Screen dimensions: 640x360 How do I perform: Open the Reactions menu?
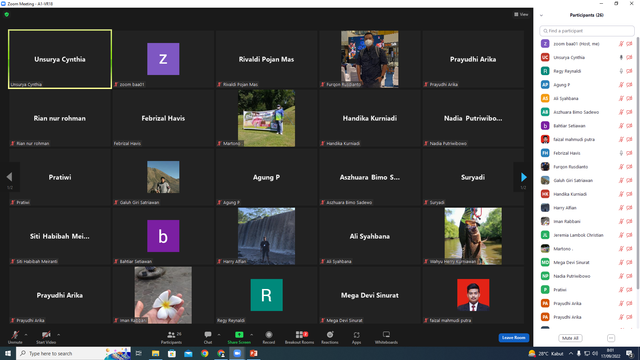[330, 337]
